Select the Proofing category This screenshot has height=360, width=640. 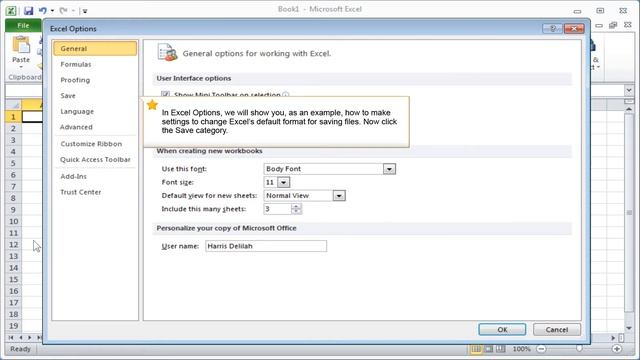click(95, 80)
